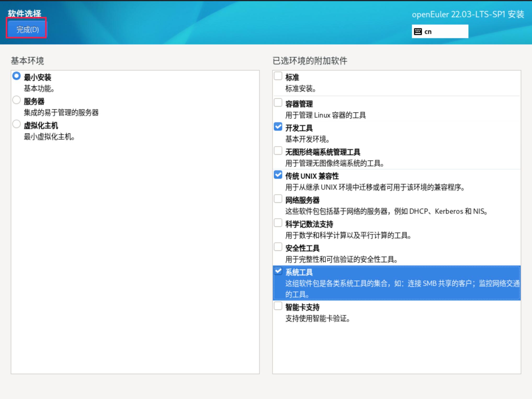Select the 最小安装 radio button

click(16, 76)
